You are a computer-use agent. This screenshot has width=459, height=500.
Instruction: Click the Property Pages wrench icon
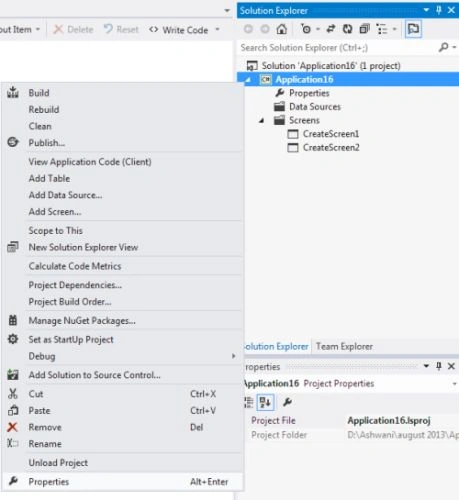(287, 402)
